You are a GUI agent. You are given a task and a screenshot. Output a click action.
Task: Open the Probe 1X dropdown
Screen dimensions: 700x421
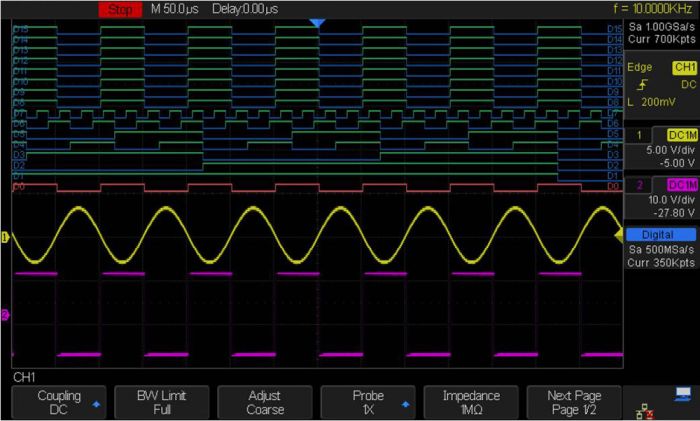coord(368,402)
